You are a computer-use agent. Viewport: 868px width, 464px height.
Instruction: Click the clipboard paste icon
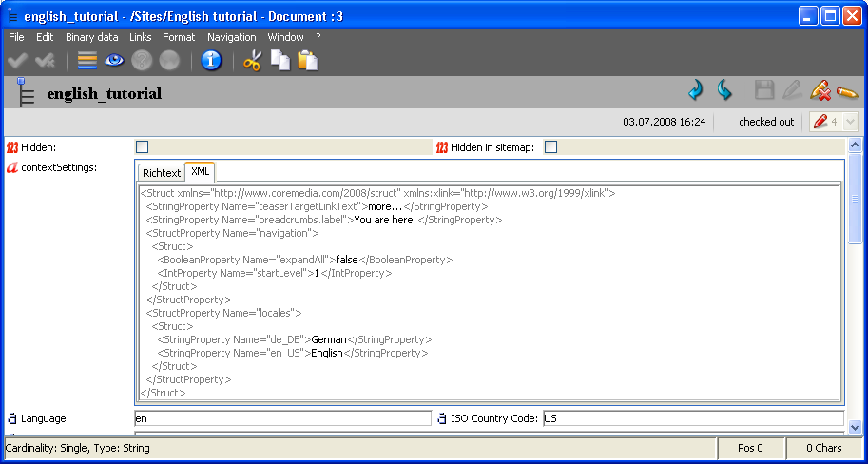308,60
